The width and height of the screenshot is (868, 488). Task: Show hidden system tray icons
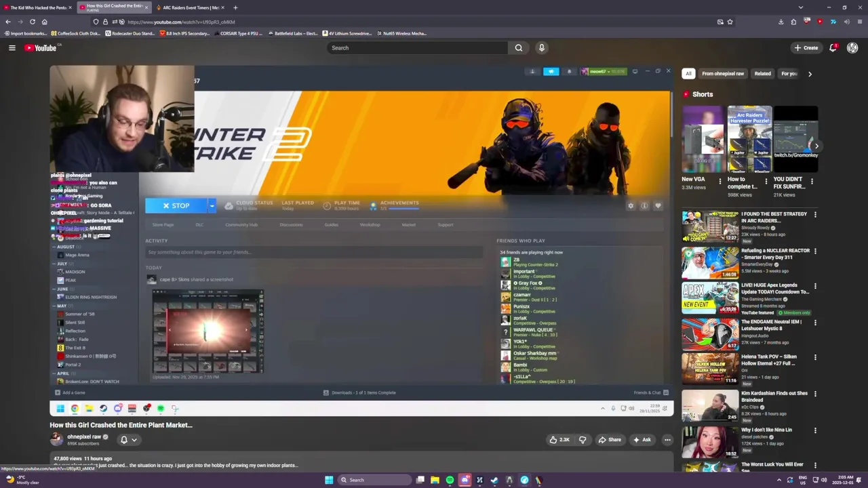click(778, 480)
